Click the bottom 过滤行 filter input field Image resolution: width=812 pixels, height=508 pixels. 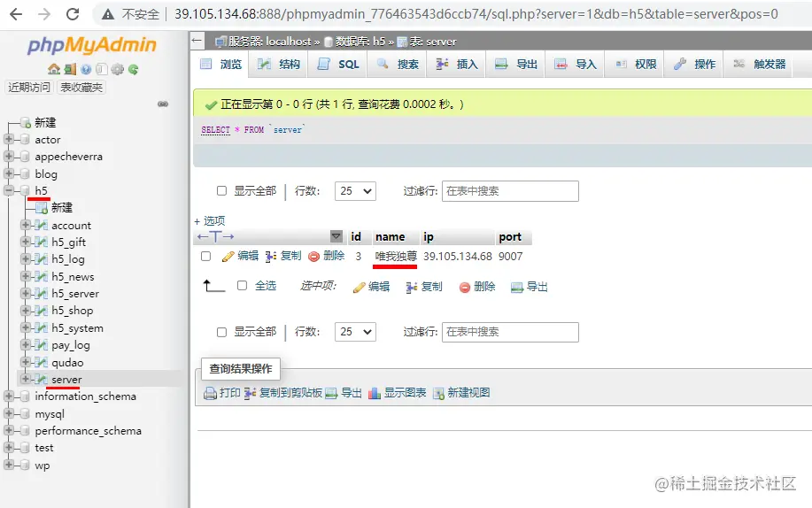(x=510, y=332)
